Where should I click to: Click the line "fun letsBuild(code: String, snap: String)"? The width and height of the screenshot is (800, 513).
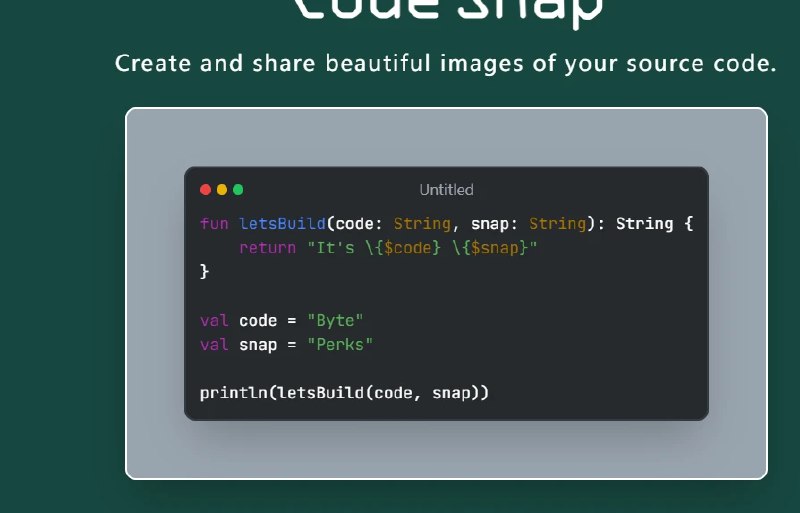446,224
